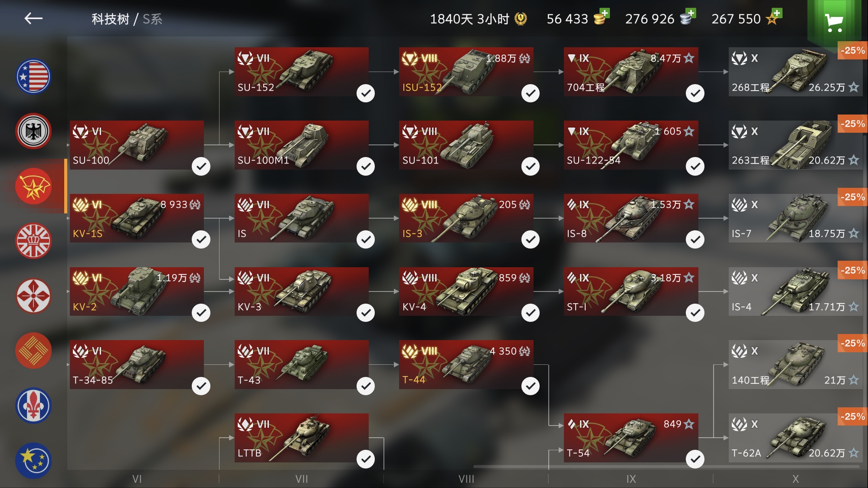
Task: Select the active USSR nation tab
Action: [33, 186]
